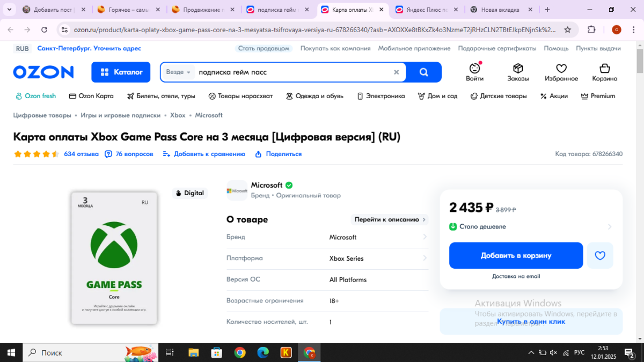Open the browser extensions menu
The height and width of the screenshot is (362, 644).
pos(591,29)
